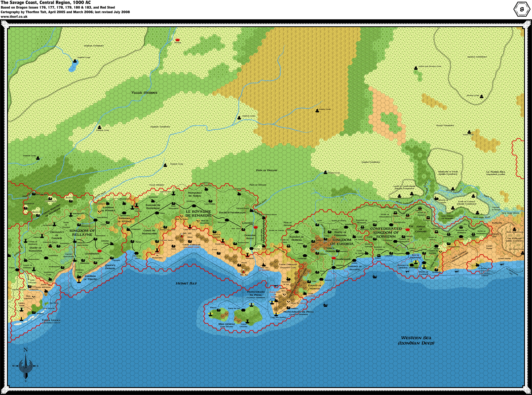Click the Mt. Utt volcano icon

pos(182,236)
